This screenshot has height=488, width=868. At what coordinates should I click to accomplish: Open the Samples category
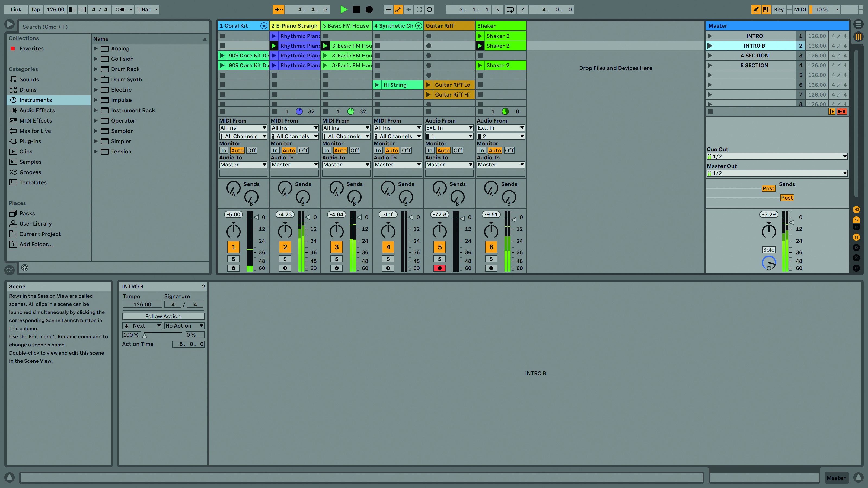[x=30, y=162]
